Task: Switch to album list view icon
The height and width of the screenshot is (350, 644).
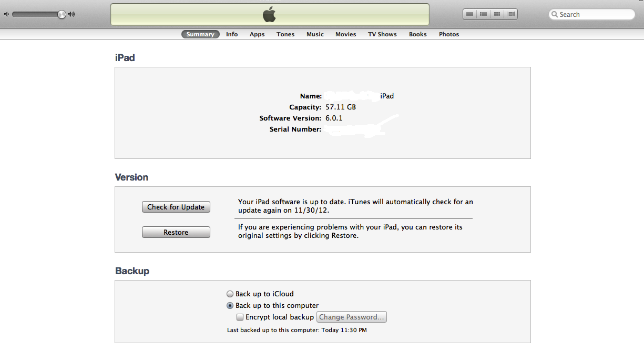Action: coord(483,14)
